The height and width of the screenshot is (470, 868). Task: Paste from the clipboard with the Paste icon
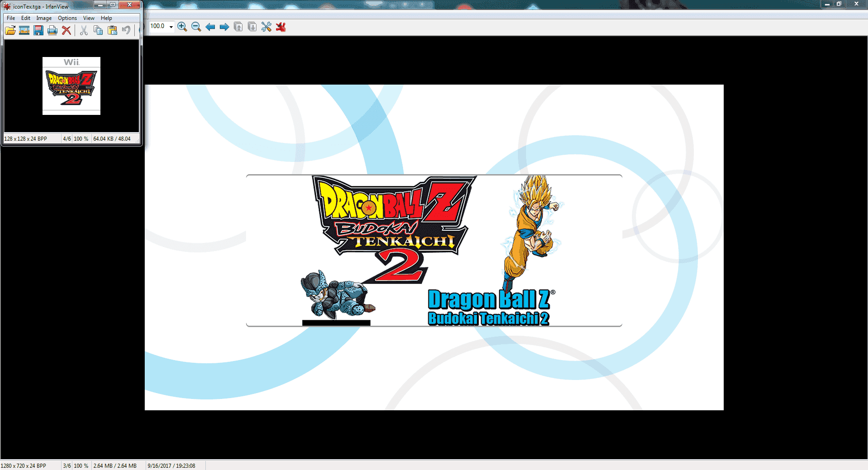pos(112,30)
